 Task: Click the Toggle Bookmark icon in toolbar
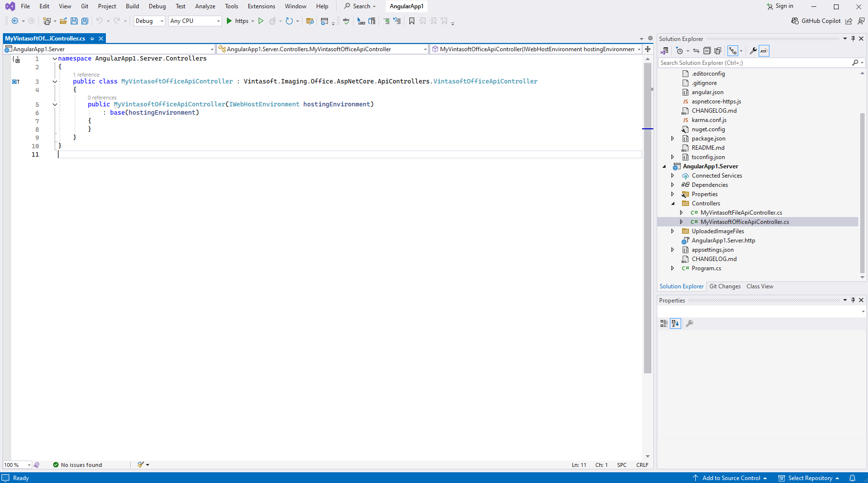(412, 21)
